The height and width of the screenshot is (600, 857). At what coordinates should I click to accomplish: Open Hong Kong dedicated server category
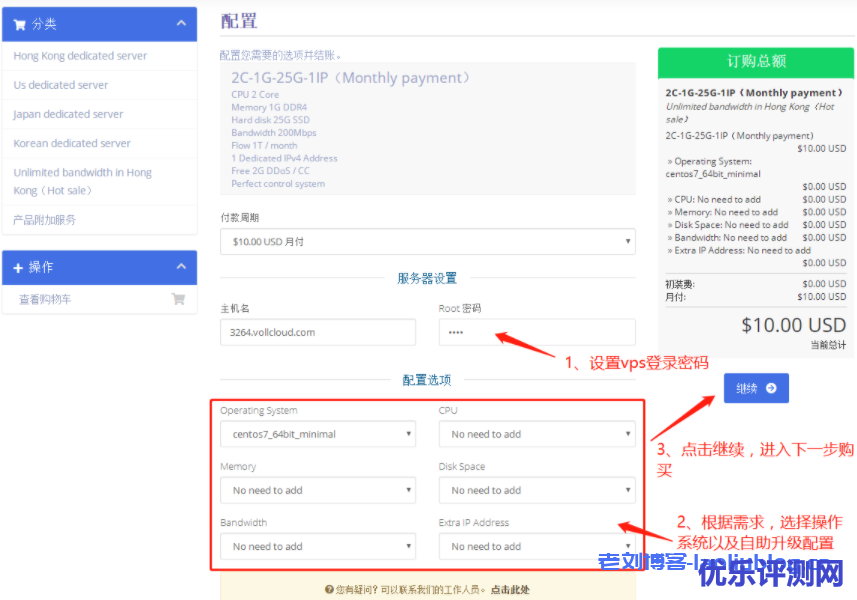80,56
